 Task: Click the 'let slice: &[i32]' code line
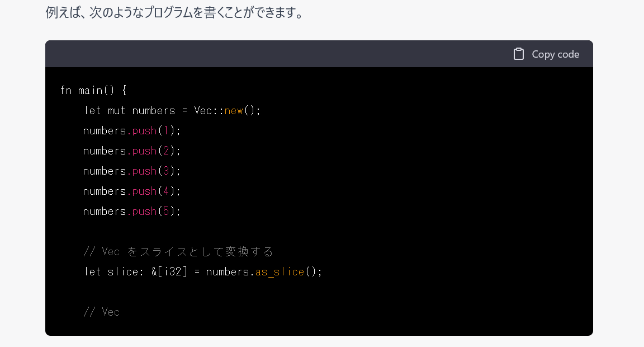203,271
